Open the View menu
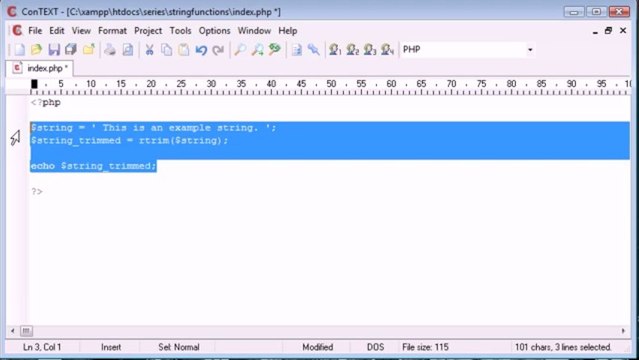Viewport: 639px width, 360px height. 81,31
